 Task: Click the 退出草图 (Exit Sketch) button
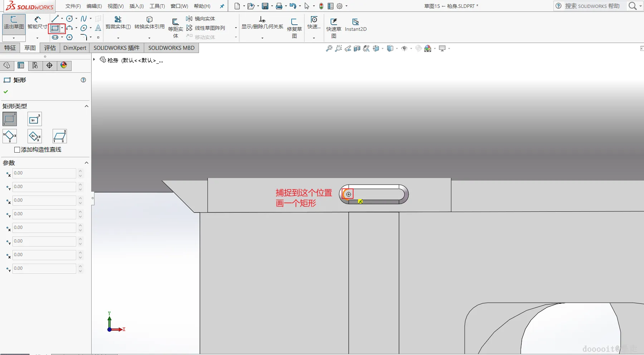pos(14,24)
